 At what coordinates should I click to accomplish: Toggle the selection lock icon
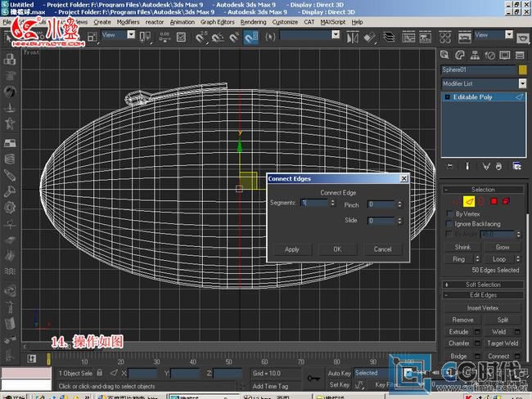[100, 373]
